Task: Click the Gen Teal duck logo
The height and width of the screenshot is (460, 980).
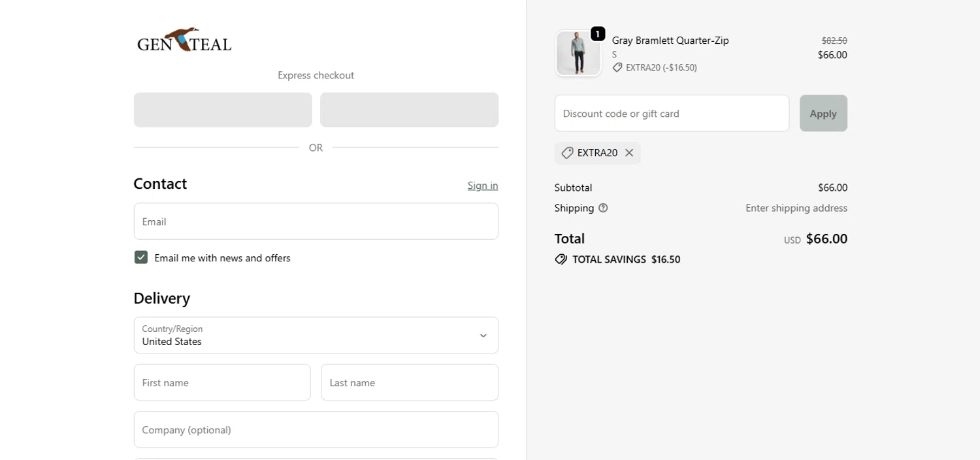Action: tap(184, 41)
